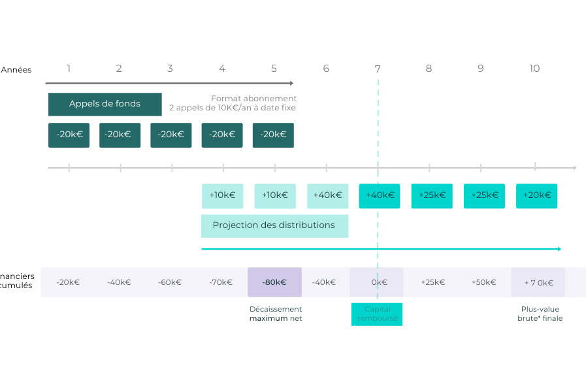The image size is (586, 392).
Task: Click the cumulative -40k€ cell under year 6
Action: click(x=324, y=282)
